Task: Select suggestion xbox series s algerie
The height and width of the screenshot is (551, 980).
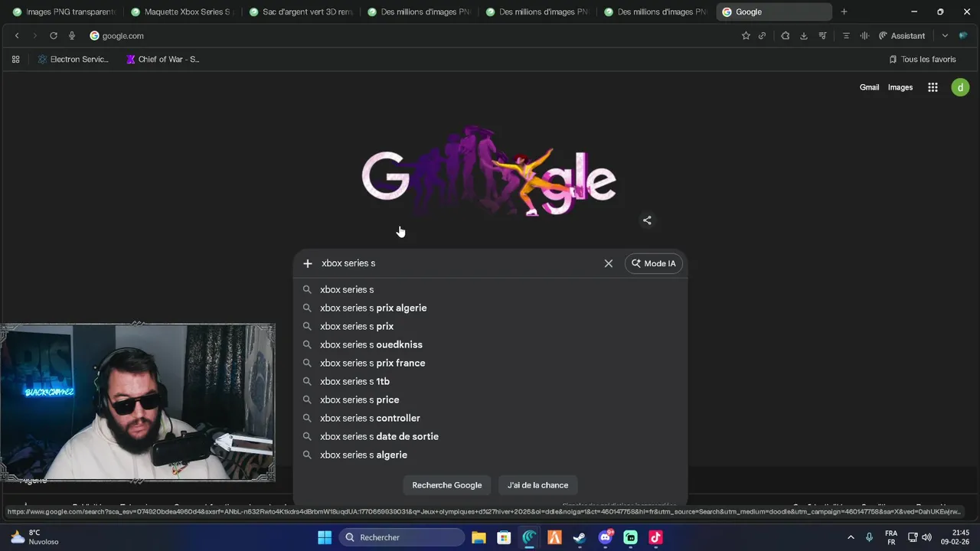Action: 490,455
